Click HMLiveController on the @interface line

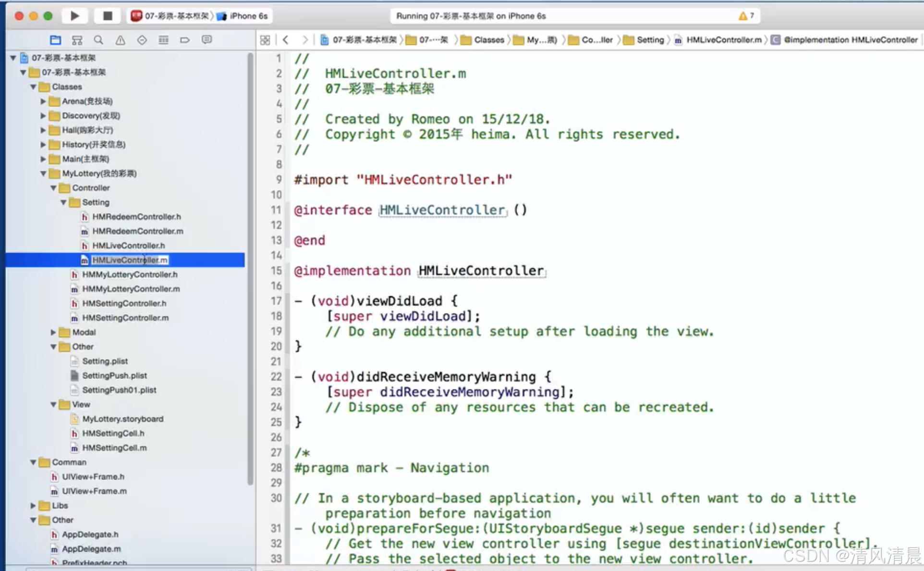[442, 210]
